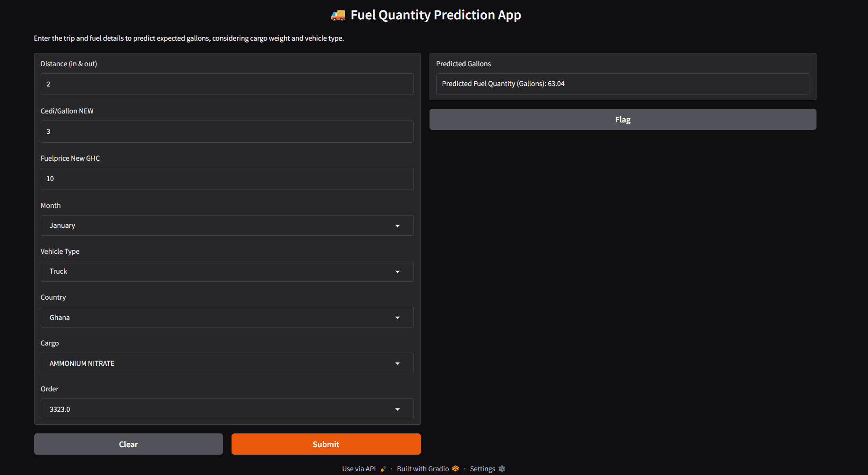Select the Truck value in Vehicle Type
Image resolution: width=868 pixels, height=475 pixels.
(x=58, y=271)
